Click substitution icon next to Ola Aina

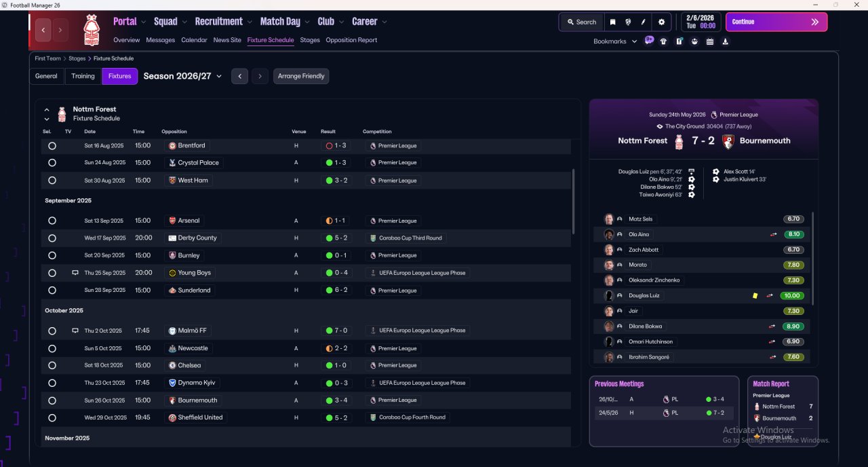click(x=772, y=234)
